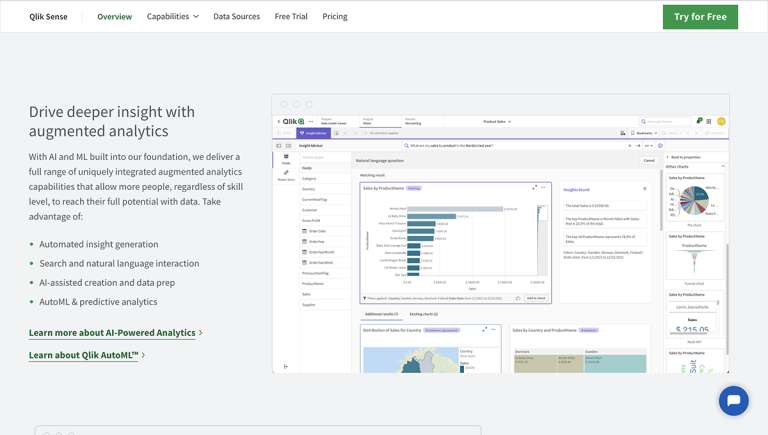Expand the Sales by ProductName chart fullscreen

click(534, 187)
